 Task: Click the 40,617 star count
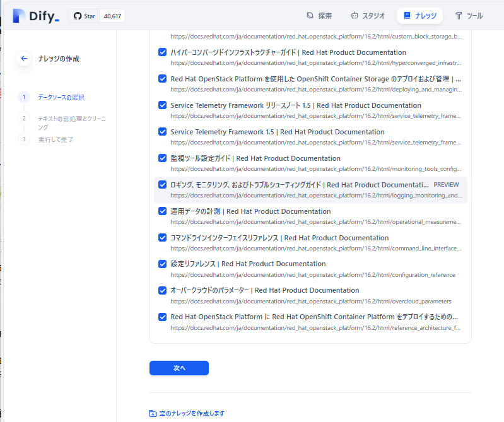click(112, 16)
